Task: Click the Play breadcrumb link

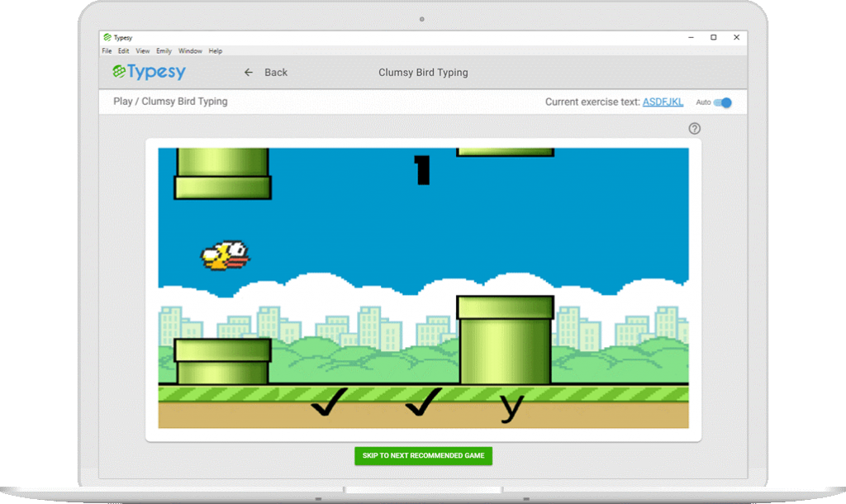Action: (x=122, y=102)
